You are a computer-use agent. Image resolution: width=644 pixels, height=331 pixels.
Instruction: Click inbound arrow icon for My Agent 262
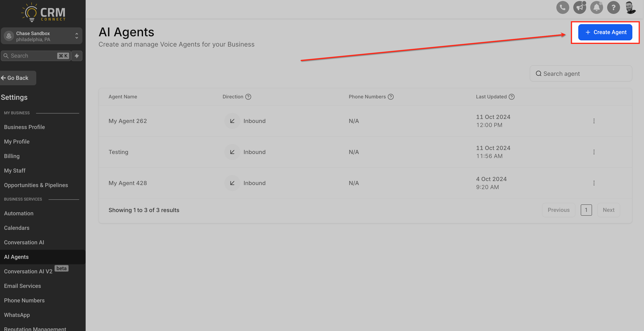[x=232, y=121]
